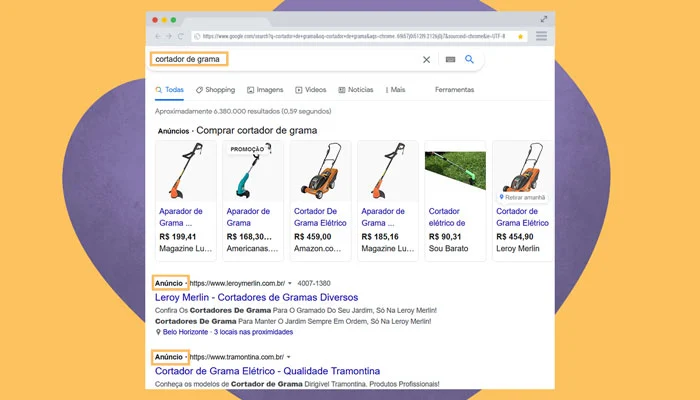
Task: Click the red close window button
Action: coord(155,20)
